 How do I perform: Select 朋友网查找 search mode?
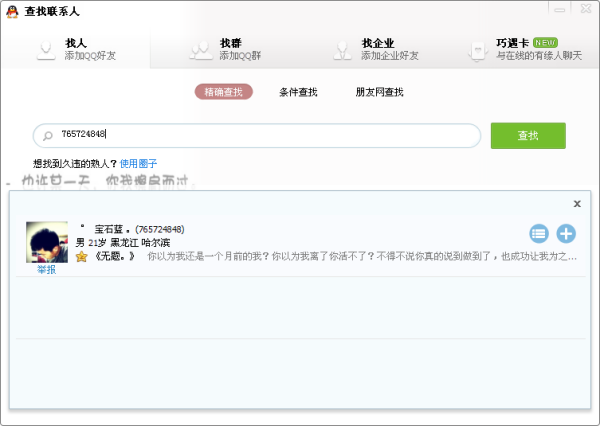click(x=379, y=92)
